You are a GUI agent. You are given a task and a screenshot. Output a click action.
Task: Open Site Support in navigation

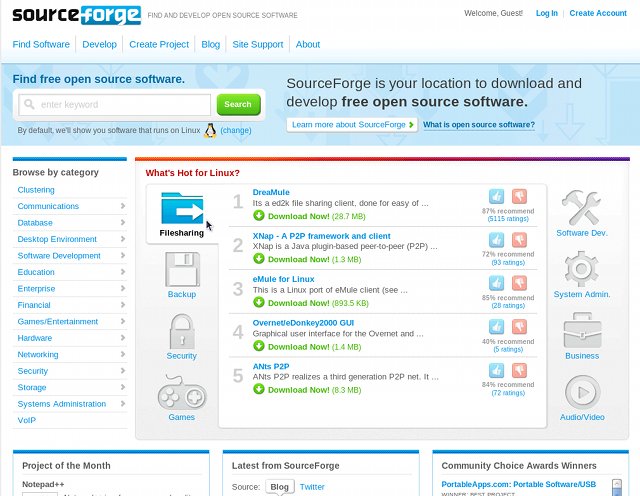click(258, 44)
